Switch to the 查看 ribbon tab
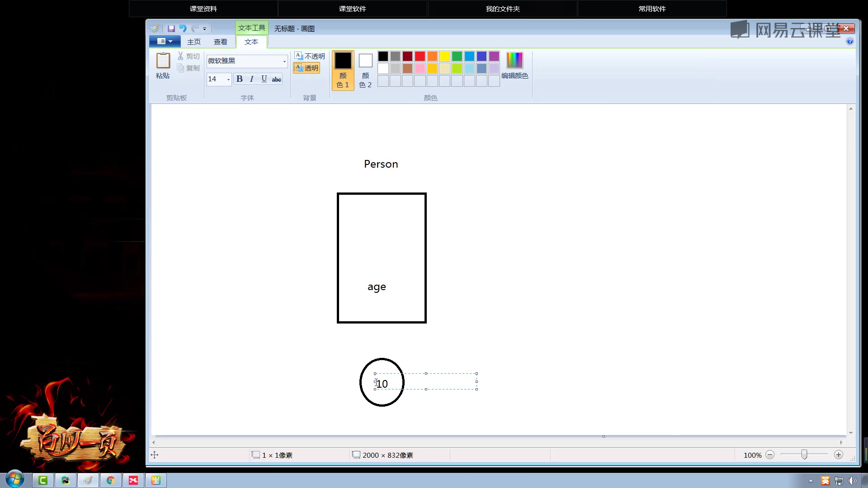Viewport: 868px width, 488px height. click(221, 41)
